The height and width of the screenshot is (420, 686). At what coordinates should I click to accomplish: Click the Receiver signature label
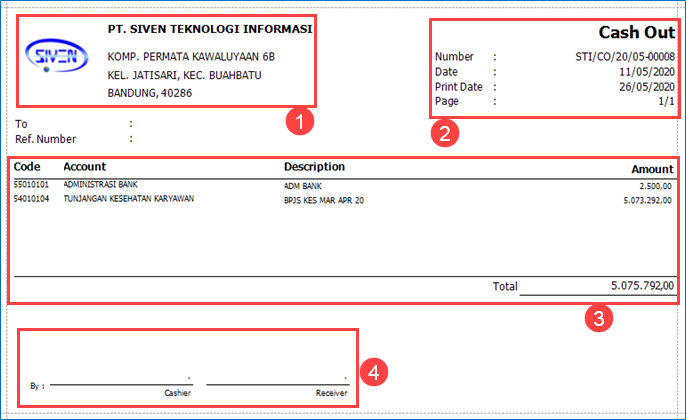[332, 393]
